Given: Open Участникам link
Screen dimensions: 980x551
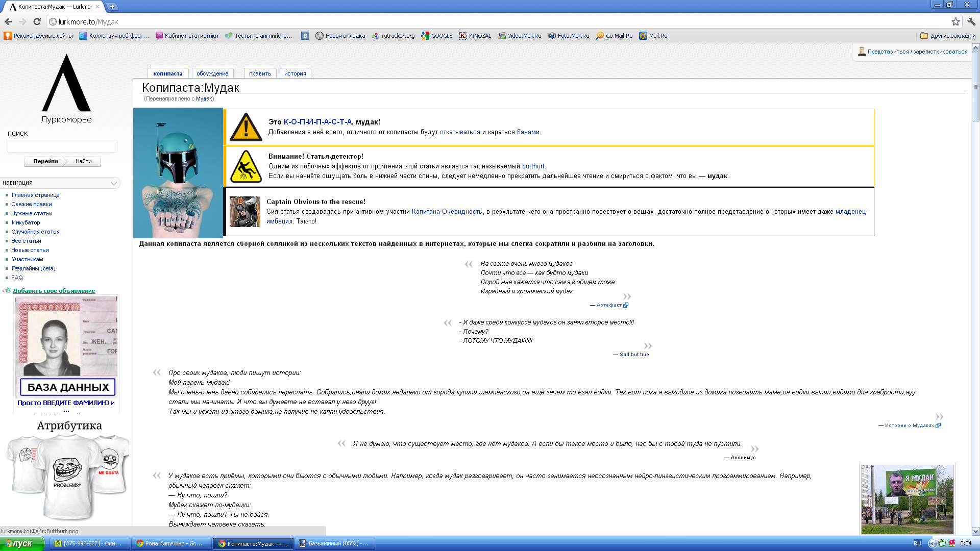Looking at the screenshot, I should (28, 259).
